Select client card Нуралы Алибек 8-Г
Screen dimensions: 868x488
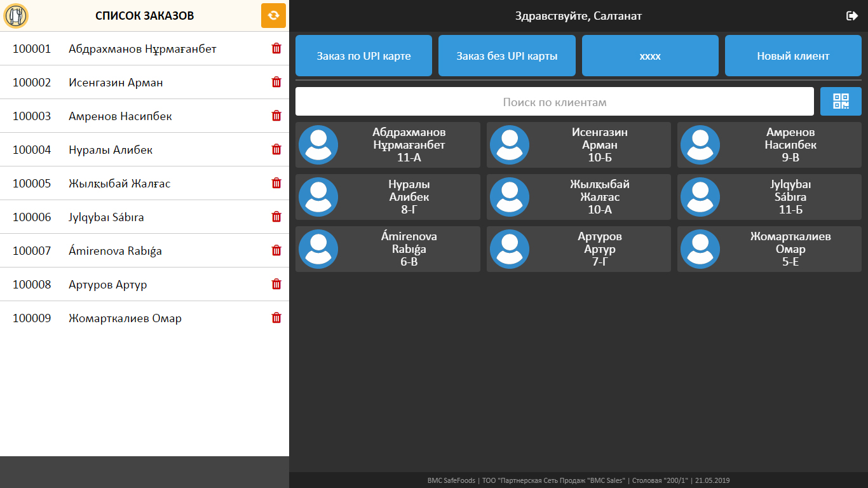[388, 197]
